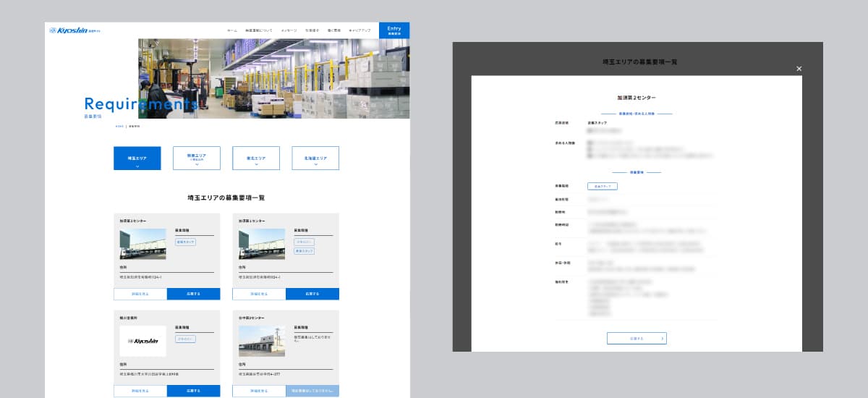Close the modal with the X icon
The width and height of the screenshot is (868, 398).
(799, 69)
